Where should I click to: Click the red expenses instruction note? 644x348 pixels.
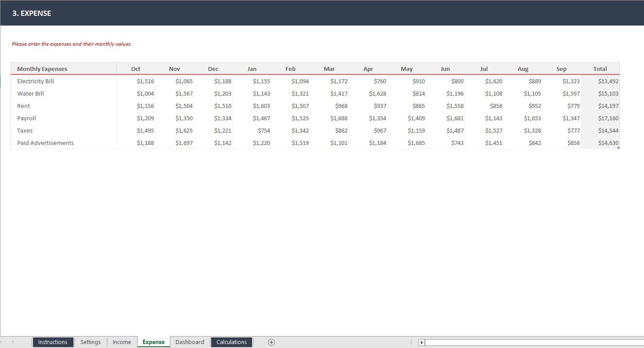[x=72, y=44]
